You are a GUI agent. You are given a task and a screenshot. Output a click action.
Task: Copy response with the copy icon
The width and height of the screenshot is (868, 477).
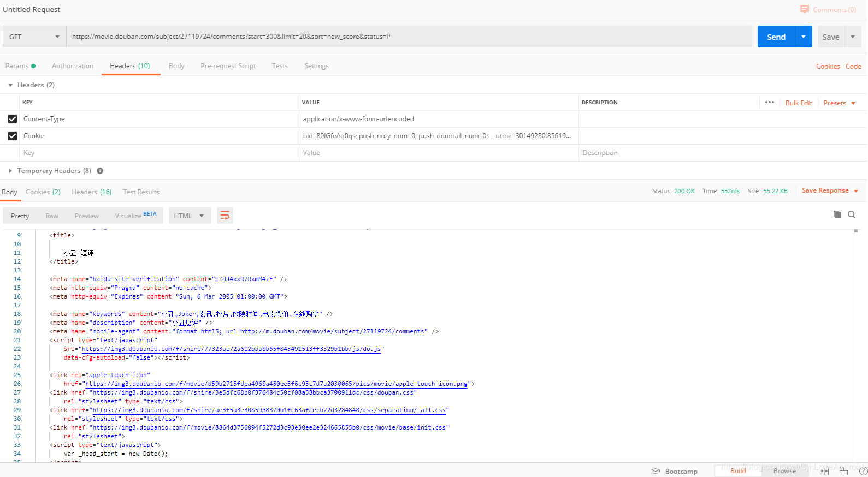(837, 214)
